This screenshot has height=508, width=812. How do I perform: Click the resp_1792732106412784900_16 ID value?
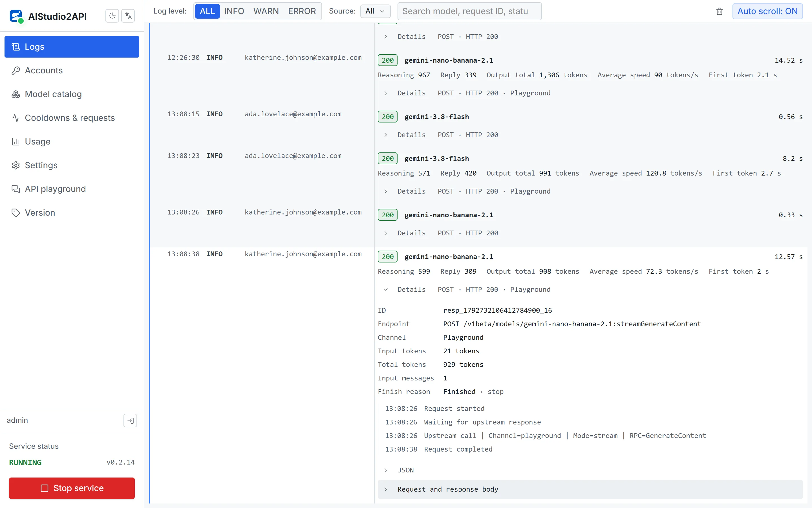click(497, 310)
